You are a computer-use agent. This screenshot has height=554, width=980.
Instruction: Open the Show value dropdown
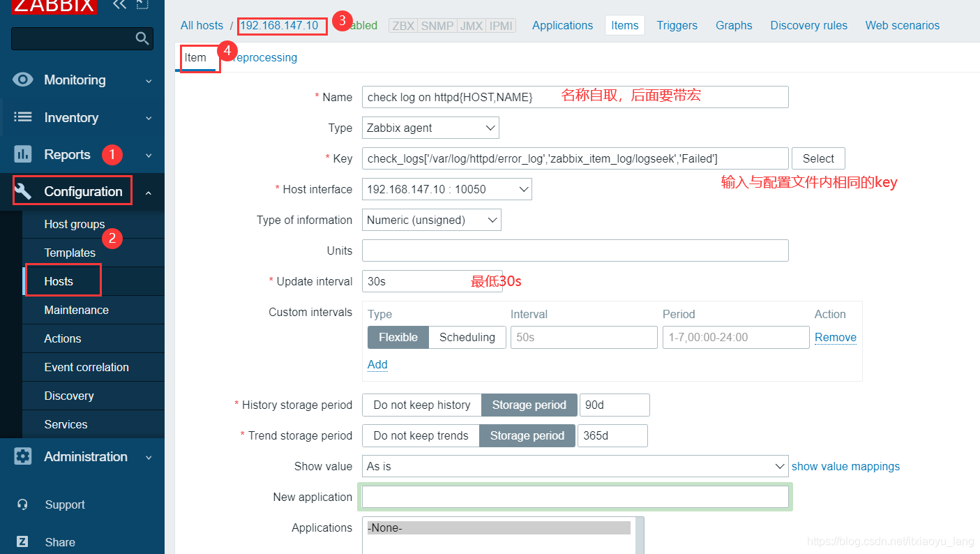(575, 466)
